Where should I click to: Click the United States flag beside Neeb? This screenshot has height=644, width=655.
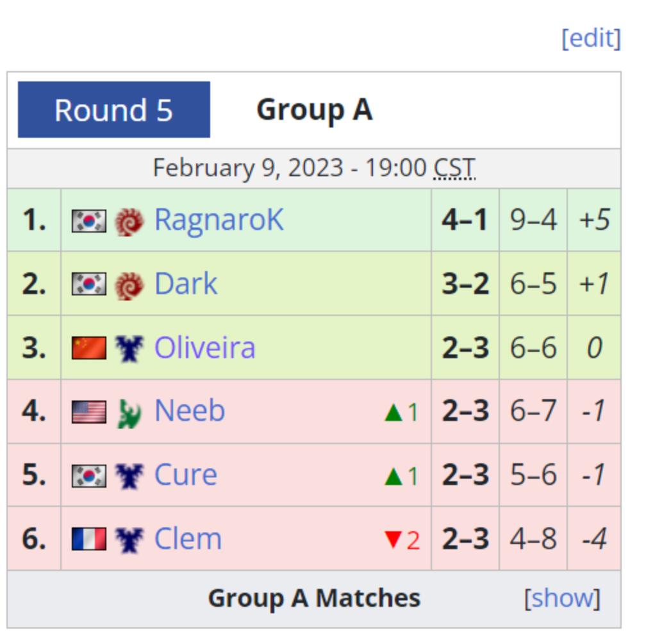coord(88,411)
